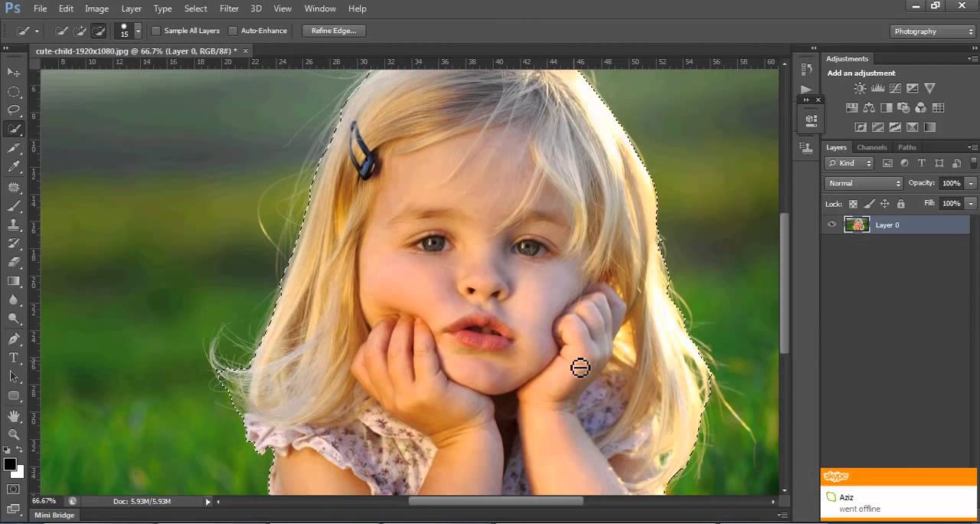The height and width of the screenshot is (524, 980).
Task: Switch to the Channels tab
Action: (x=871, y=147)
